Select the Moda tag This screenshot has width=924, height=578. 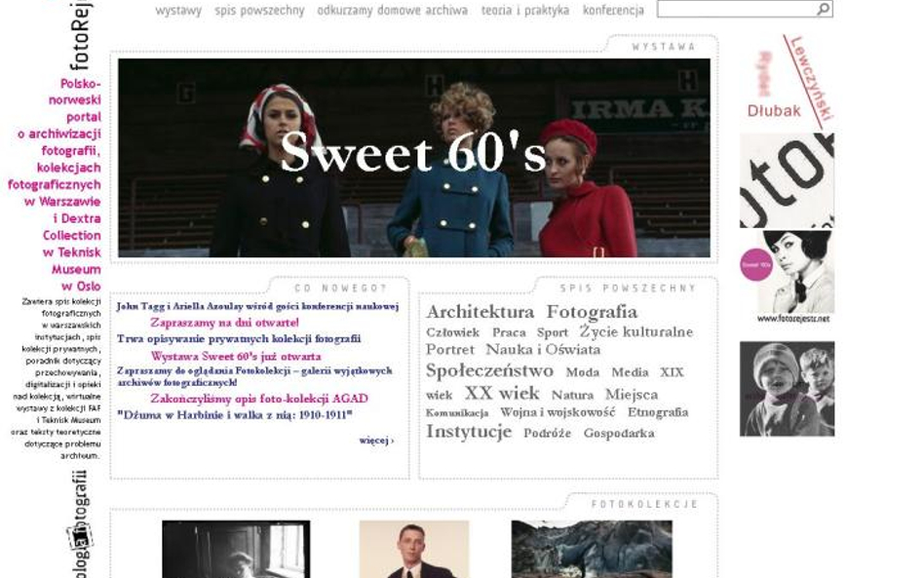click(x=582, y=372)
